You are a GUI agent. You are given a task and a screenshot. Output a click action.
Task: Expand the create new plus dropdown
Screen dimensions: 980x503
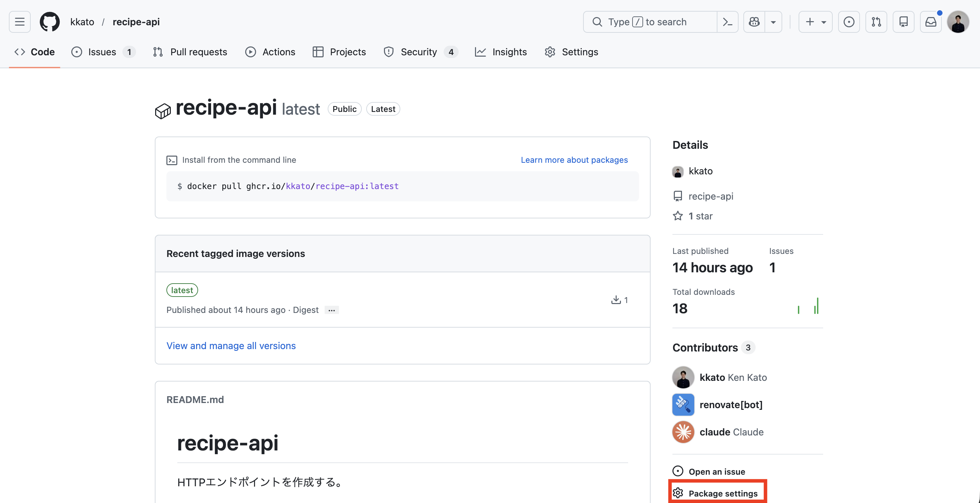pyautogui.click(x=816, y=22)
